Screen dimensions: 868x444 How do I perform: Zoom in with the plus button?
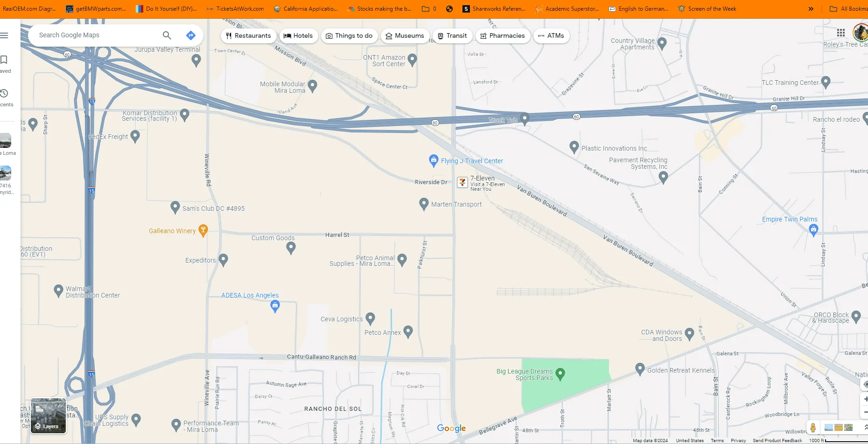(865, 399)
